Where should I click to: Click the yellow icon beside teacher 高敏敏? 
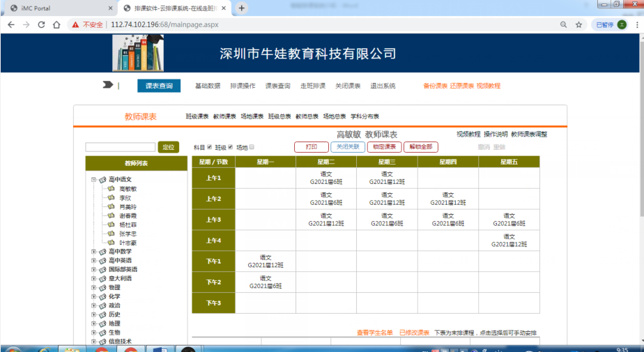111,188
